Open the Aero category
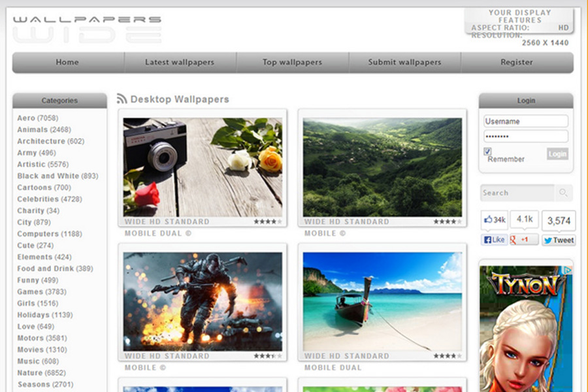 (x=37, y=118)
